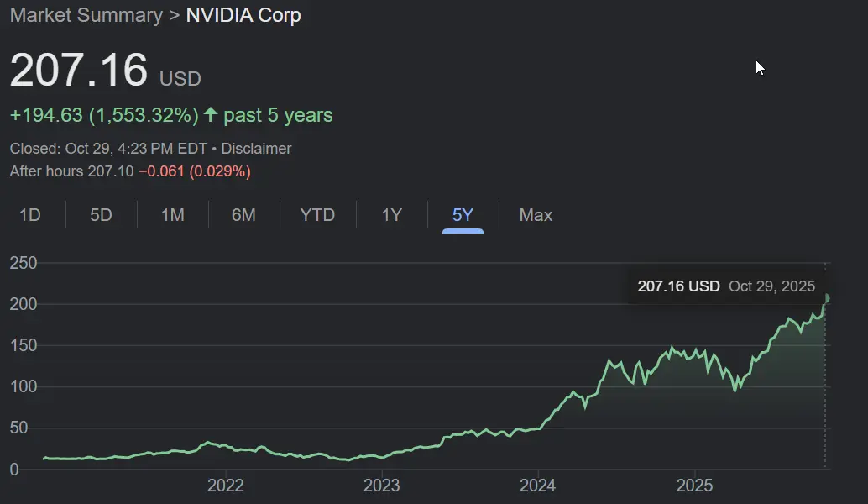
Task: Click the green up arrow icon
Action: [x=211, y=115]
